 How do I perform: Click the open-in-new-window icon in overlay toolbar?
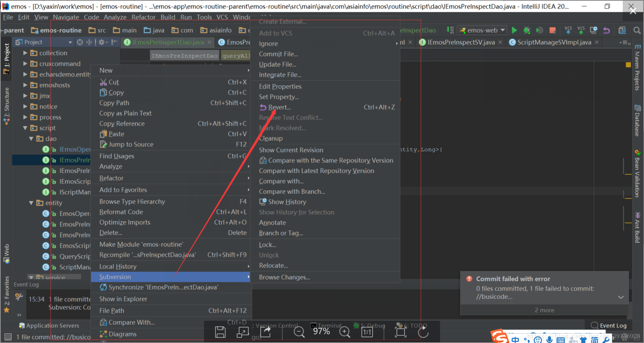tap(243, 332)
